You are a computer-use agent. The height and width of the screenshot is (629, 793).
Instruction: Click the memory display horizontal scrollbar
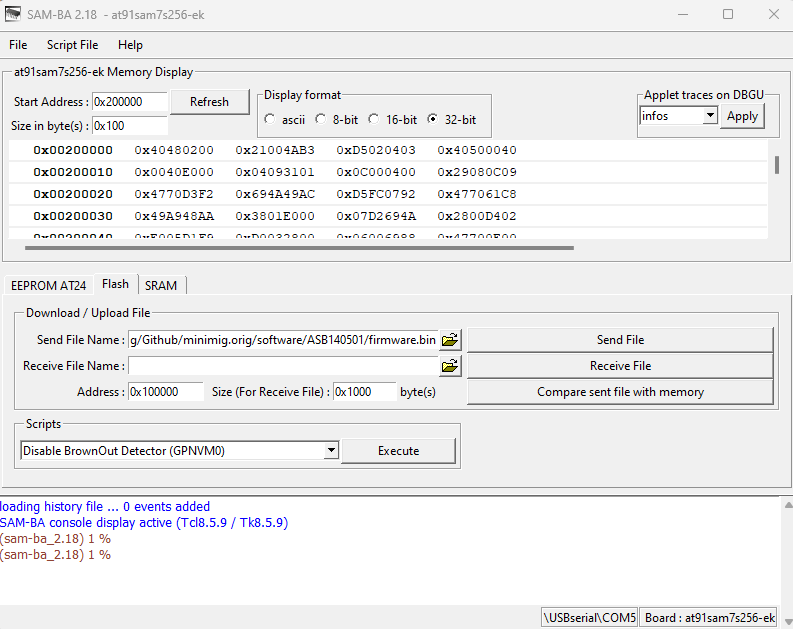click(298, 246)
